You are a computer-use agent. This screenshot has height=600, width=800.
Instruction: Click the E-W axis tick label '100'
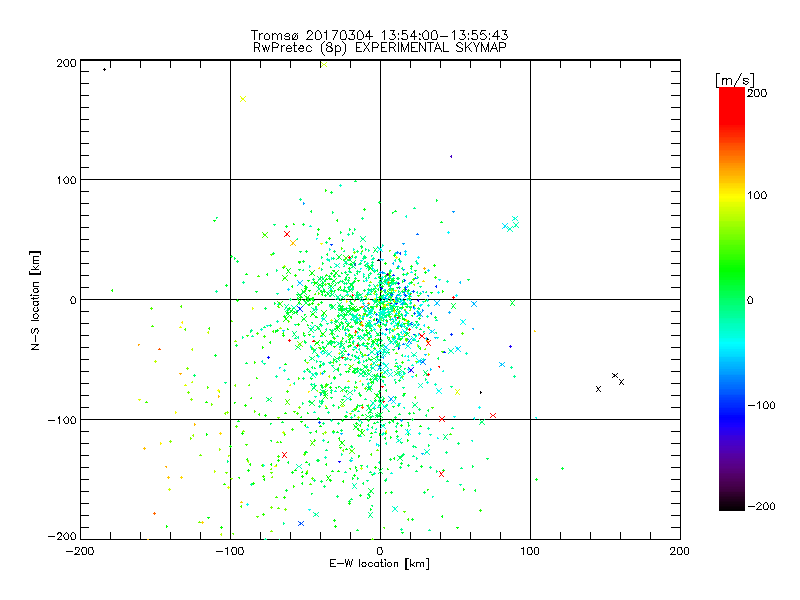[x=530, y=551]
